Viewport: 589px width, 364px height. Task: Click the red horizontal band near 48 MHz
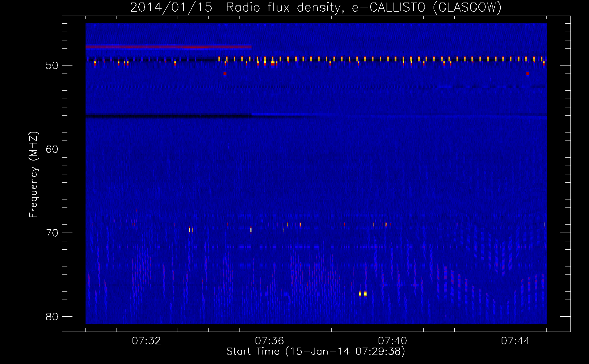[x=169, y=47]
